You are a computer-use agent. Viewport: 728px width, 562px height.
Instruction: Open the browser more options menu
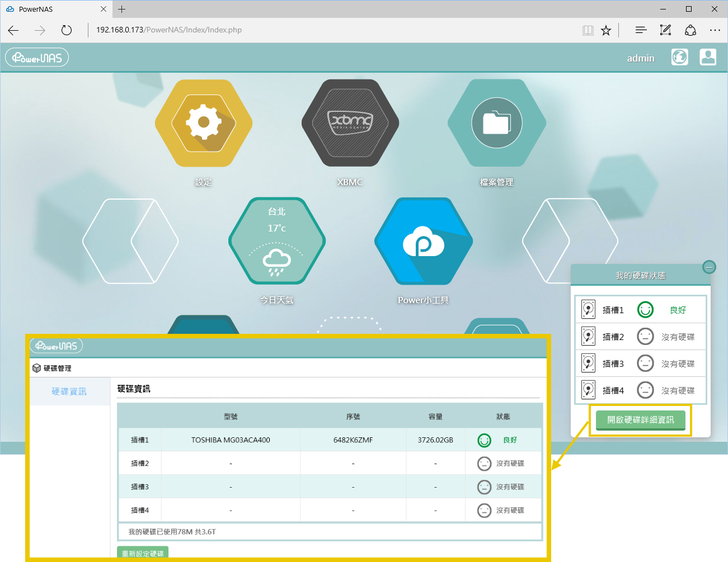click(712, 30)
